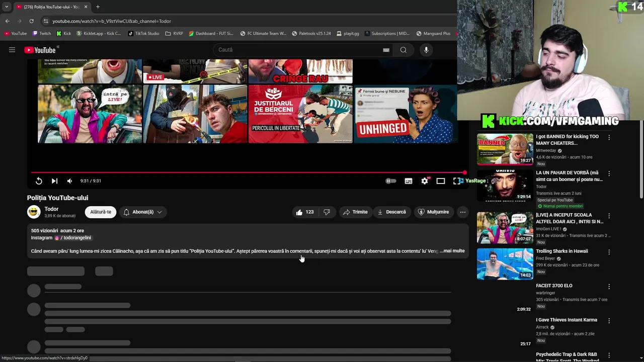Share the video via Trimite
644x362 pixels.
coord(355,212)
